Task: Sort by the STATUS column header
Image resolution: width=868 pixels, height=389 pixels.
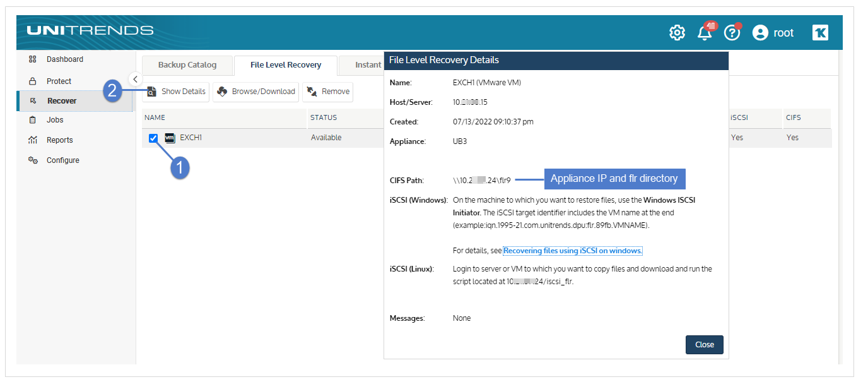Action: click(324, 117)
